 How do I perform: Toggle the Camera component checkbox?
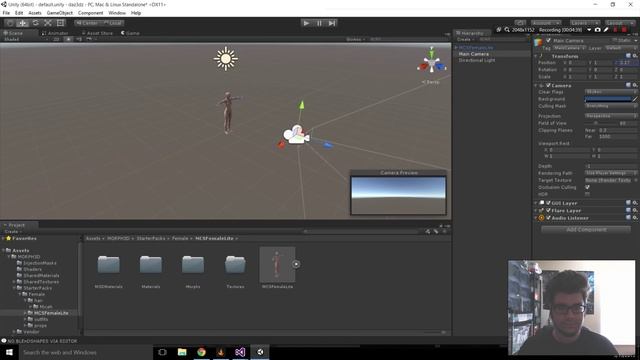tap(548, 85)
